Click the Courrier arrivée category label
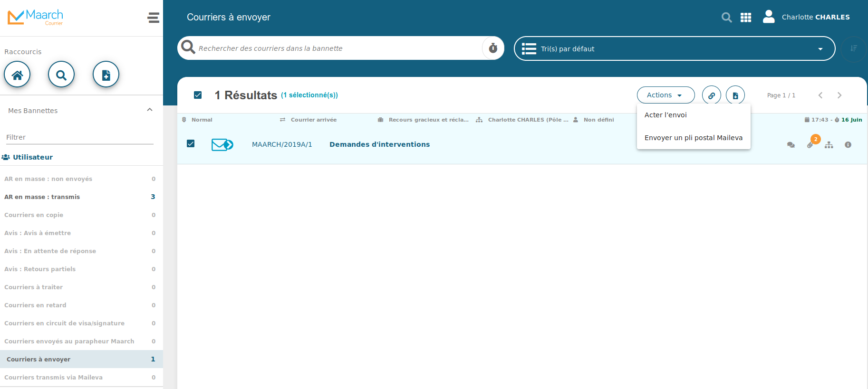 tap(314, 120)
